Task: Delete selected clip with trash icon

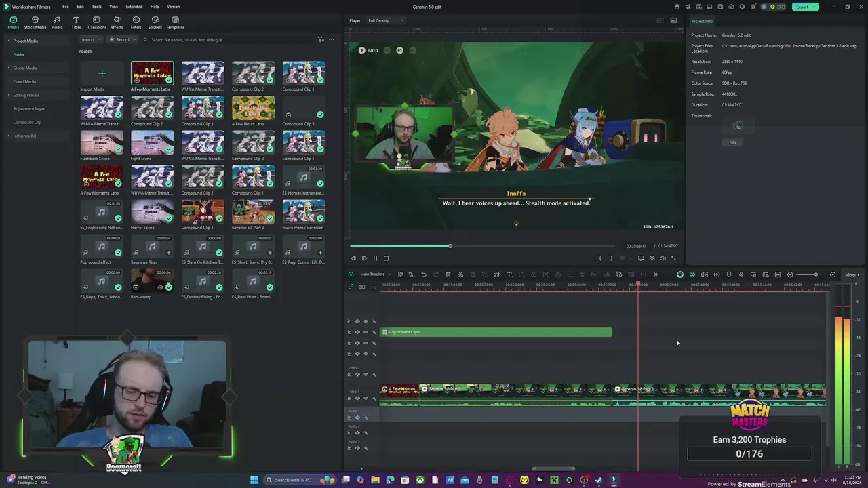Action: pyautogui.click(x=448, y=274)
